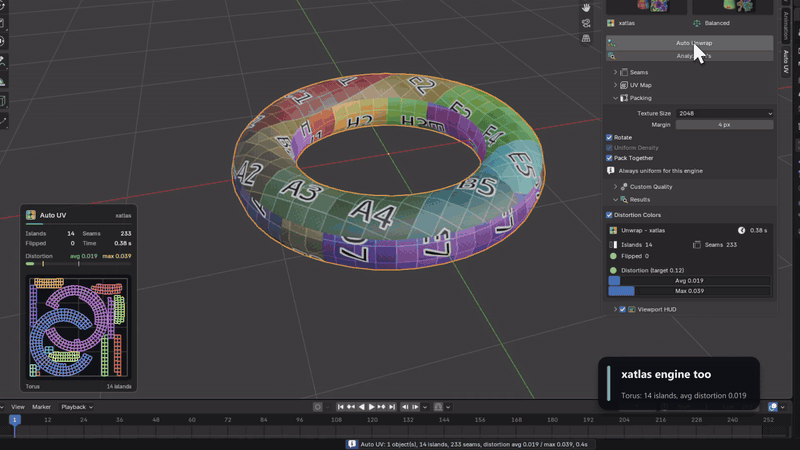Viewport: 800px width, 450px height.
Task: Expand the UV Map section
Action: [x=615, y=85]
